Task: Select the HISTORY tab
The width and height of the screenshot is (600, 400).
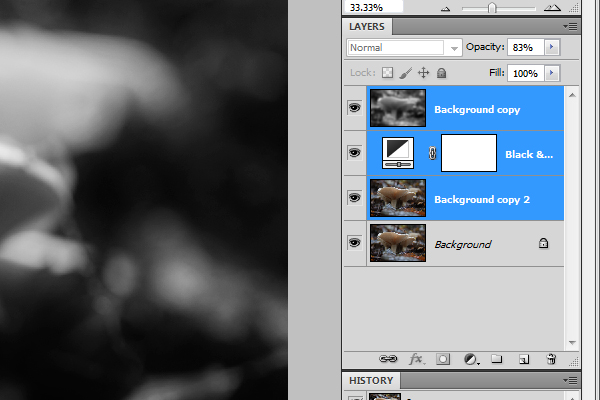Action: click(371, 380)
